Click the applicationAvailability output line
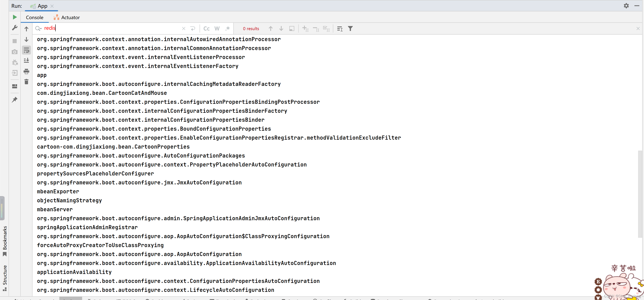The width and height of the screenshot is (644, 300). click(x=74, y=272)
